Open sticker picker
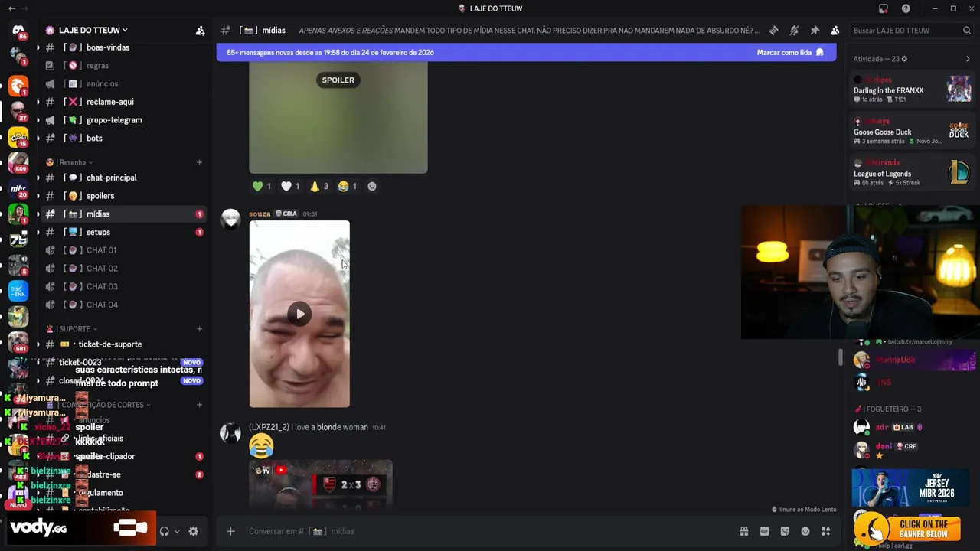Viewport: 980px width, 551px height. [785, 531]
